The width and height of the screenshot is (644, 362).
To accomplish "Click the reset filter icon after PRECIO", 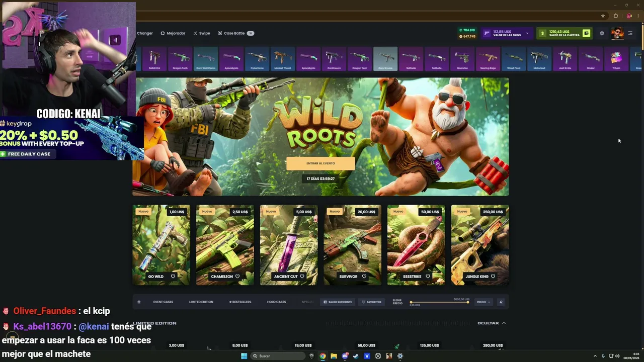I will click(501, 302).
